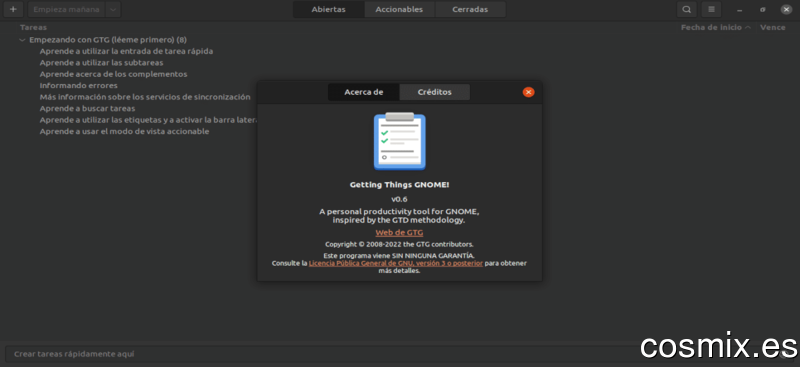Click the Empieza mañana button
The height and width of the screenshot is (367, 800).
(x=66, y=9)
